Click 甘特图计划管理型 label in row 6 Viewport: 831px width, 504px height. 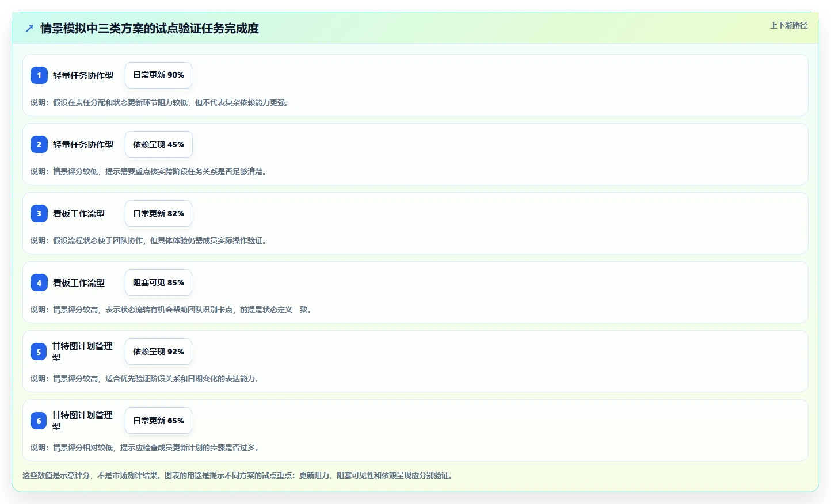coord(82,421)
